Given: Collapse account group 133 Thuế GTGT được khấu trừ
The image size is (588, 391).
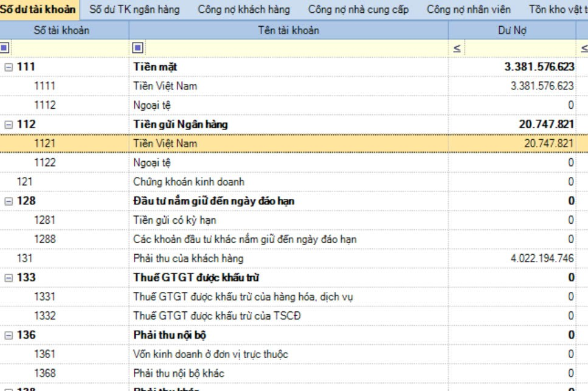Looking at the screenshot, I should point(9,278).
